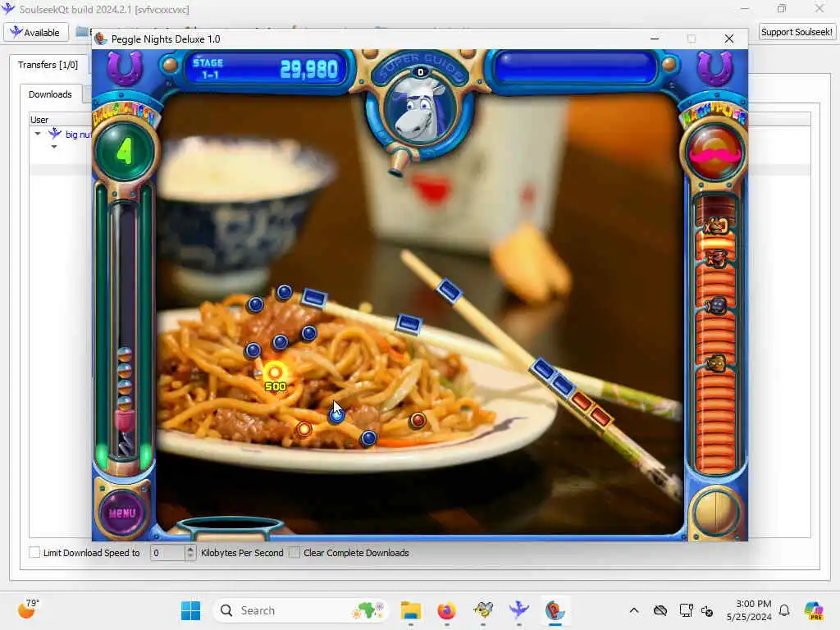Switch to Peggle in the taskbar

(555, 610)
